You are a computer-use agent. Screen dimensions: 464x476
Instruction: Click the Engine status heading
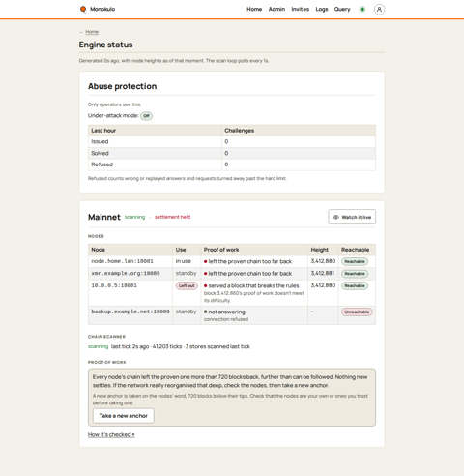pos(105,45)
